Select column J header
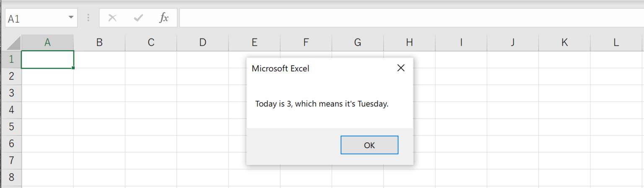The width and height of the screenshot is (644, 188). pos(512,42)
